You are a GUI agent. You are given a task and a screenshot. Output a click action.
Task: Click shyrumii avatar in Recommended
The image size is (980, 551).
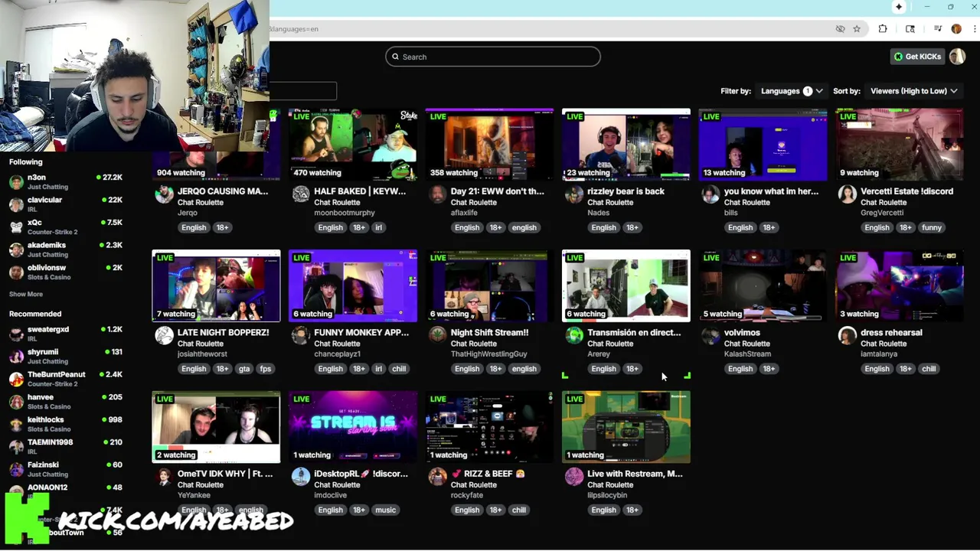coord(16,356)
